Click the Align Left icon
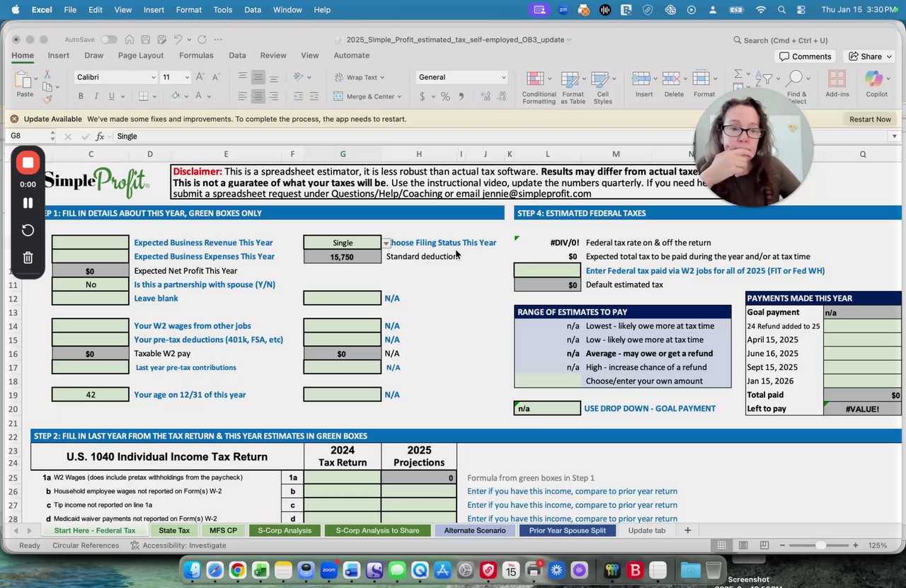Screen dimensions: 906x588 pos(243,96)
